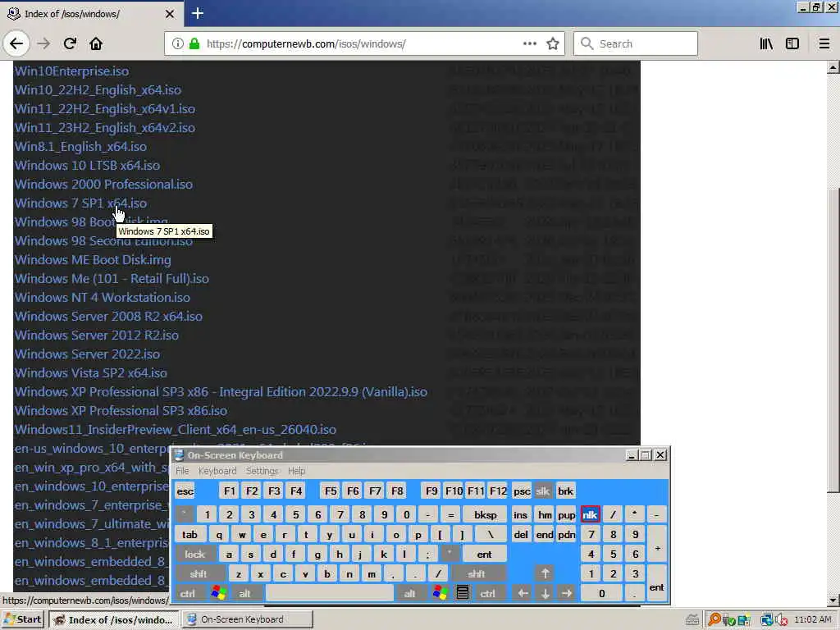This screenshot has width=840, height=630.
Task: Click the del key on the keyboard
Action: 521,535
